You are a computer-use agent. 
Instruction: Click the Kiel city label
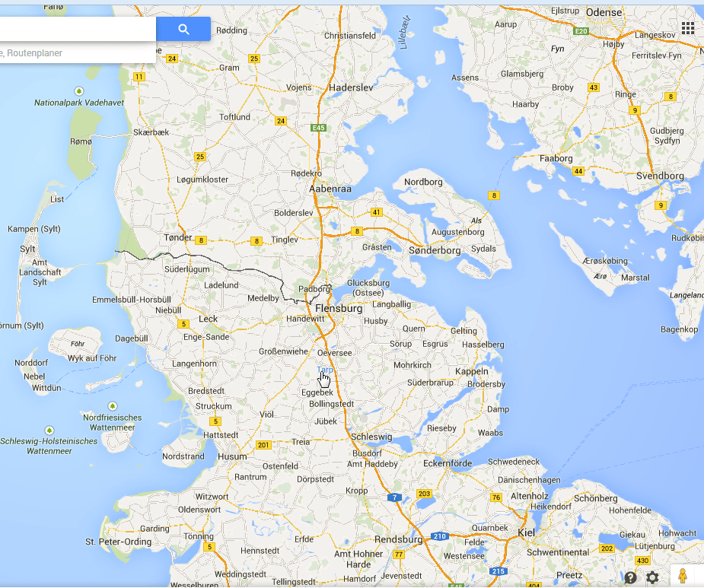tap(527, 532)
